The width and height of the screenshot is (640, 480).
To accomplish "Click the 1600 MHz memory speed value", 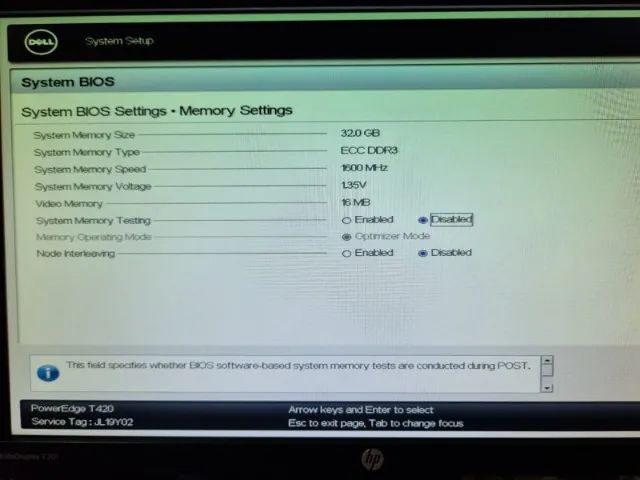I will pyautogui.click(x=364, y=167).
